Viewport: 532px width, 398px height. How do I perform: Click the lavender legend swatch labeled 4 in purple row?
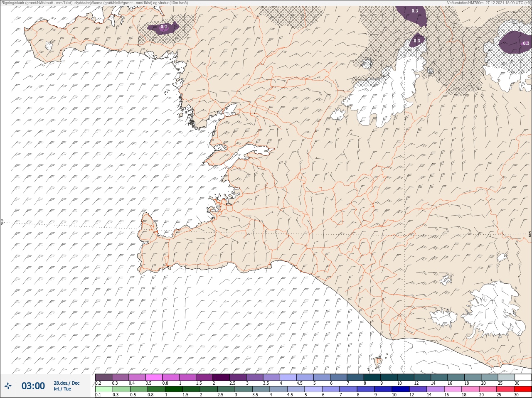(288, 377)
